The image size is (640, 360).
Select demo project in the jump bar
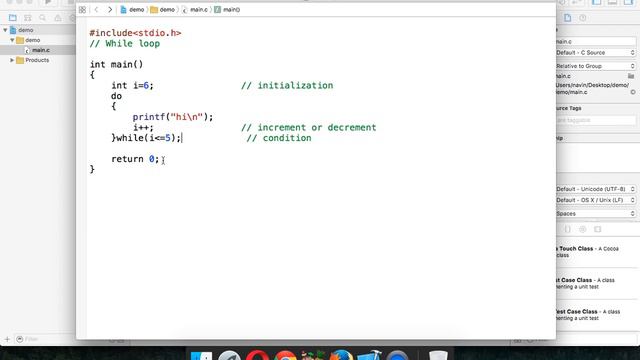(132, 9)
